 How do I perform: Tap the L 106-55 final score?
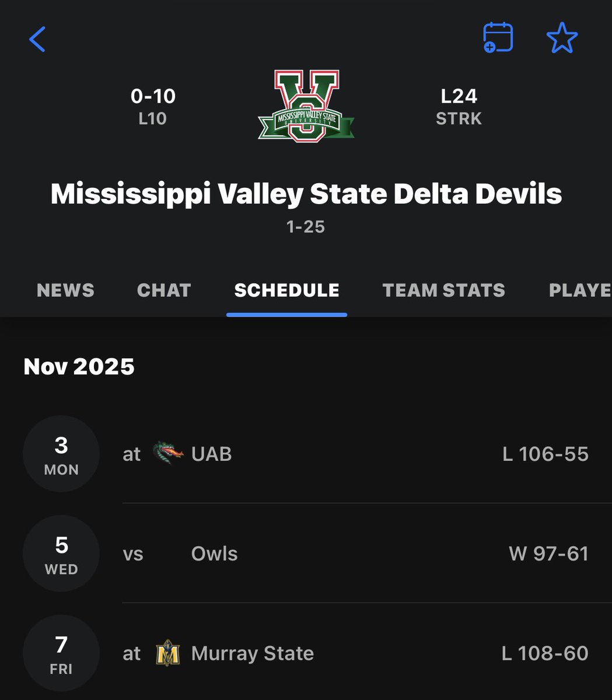[545, 454]
